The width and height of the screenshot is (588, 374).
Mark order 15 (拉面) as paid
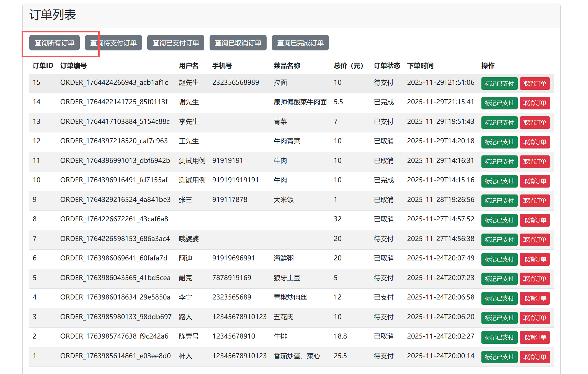(499, 83)
